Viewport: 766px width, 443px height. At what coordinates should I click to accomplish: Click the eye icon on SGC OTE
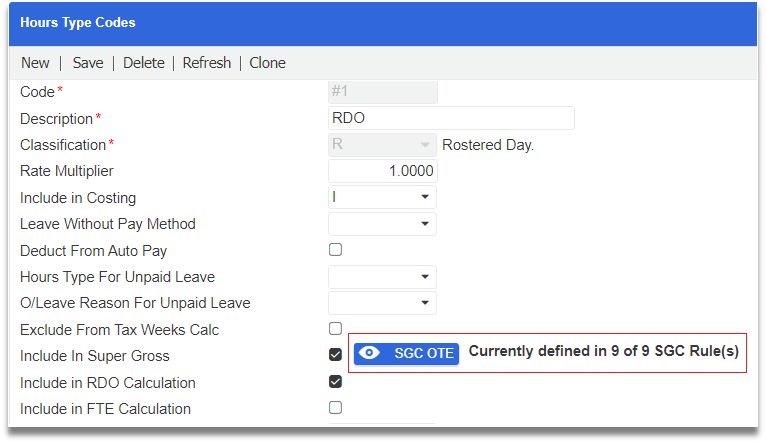pos(370,353)
